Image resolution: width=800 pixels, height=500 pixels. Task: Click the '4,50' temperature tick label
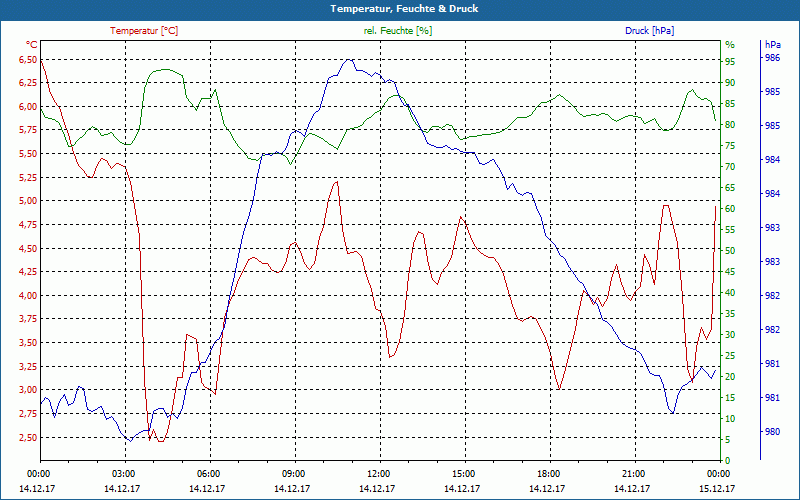pos(28,248)
